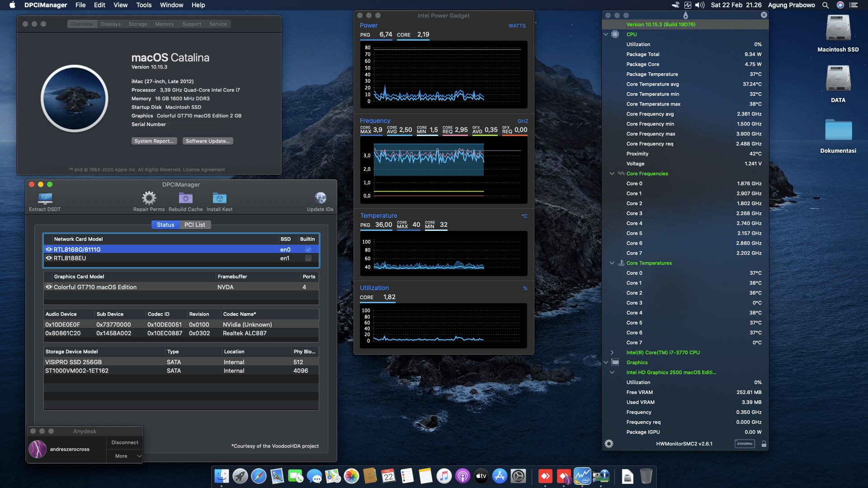Switch to the PCI List tab
The image size is (868, 488).
[195, 225]
